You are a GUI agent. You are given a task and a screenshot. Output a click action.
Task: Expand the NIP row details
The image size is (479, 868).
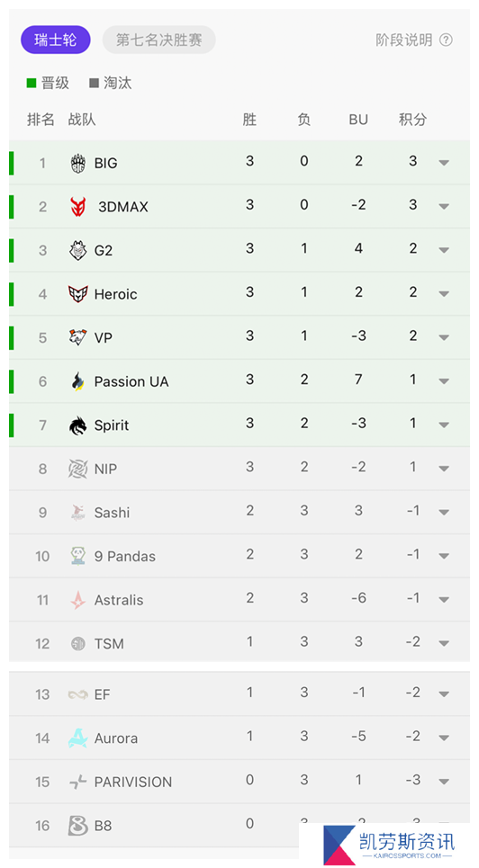(444, 469)
